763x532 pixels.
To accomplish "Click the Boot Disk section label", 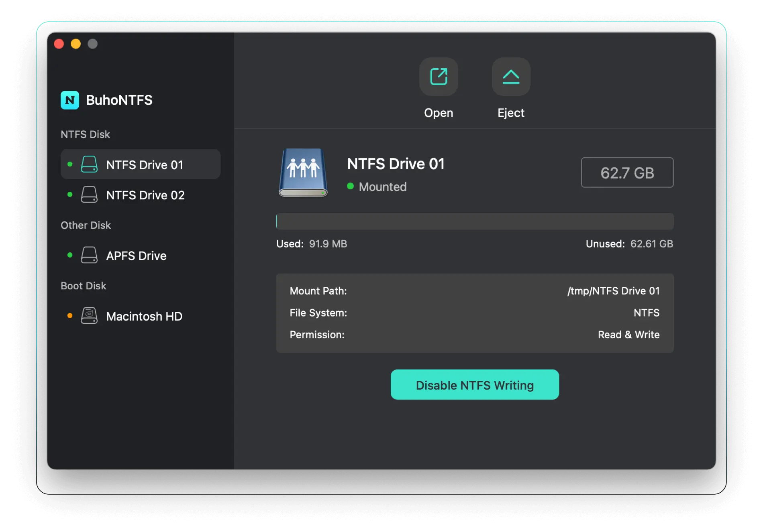I will point(83,286).
